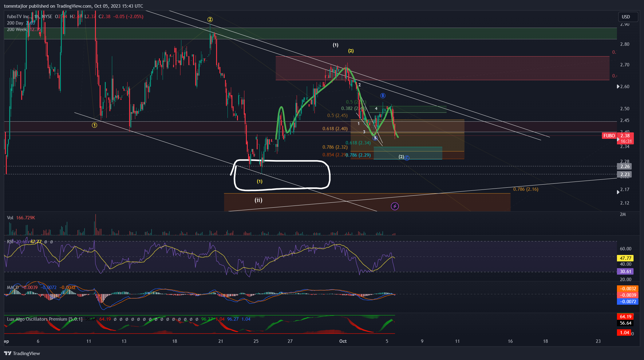Image resolution: width=644 pixels, height=360 pixels.
Task: Select the red 0.854 Fibonacci label
Action: 334,155
